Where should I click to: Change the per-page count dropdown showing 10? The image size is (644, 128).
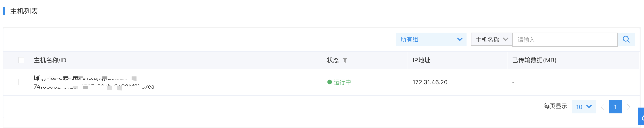click(584, 107)
